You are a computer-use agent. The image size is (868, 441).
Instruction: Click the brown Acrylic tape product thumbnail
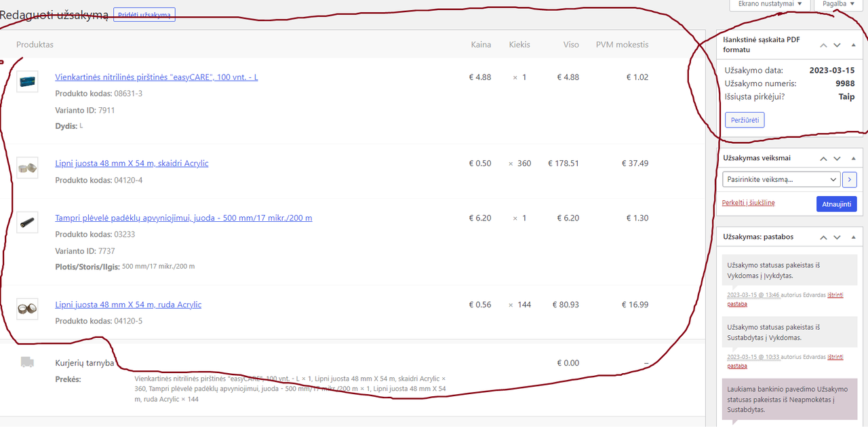(x=27, y=309)
